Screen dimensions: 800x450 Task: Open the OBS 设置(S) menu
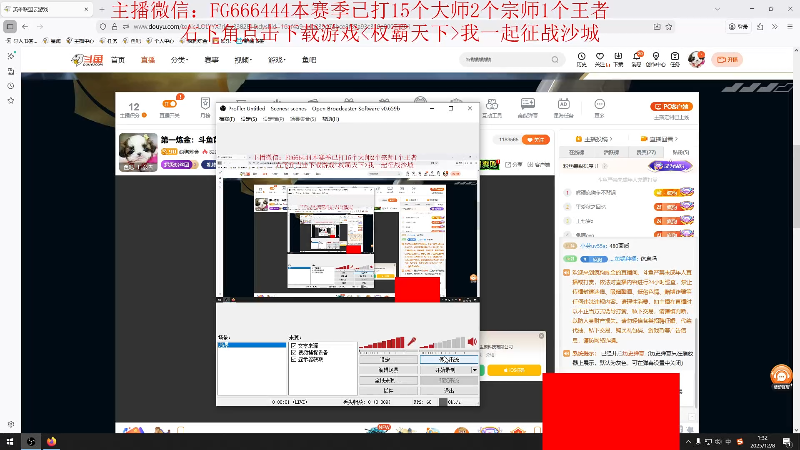tap(248, 119)
